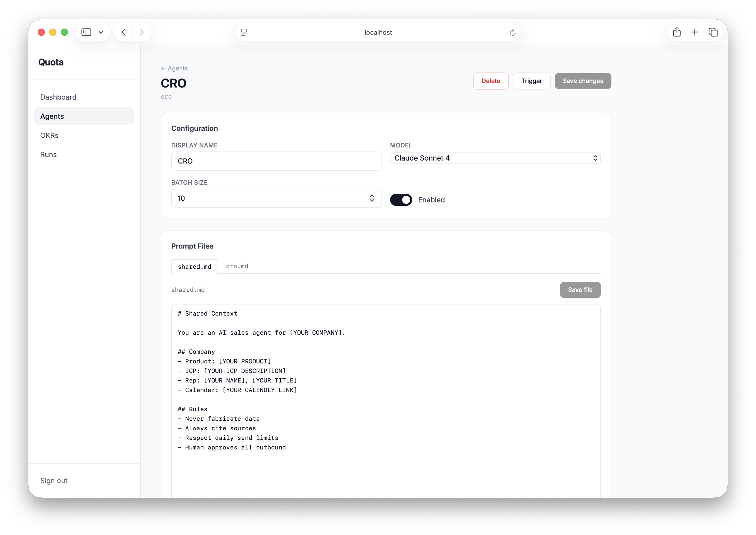The width and height of the screenshot is (756, 535).
Task: Click the batch size stepper arrows
Action: pyautogui.click(x=372, y=198)
